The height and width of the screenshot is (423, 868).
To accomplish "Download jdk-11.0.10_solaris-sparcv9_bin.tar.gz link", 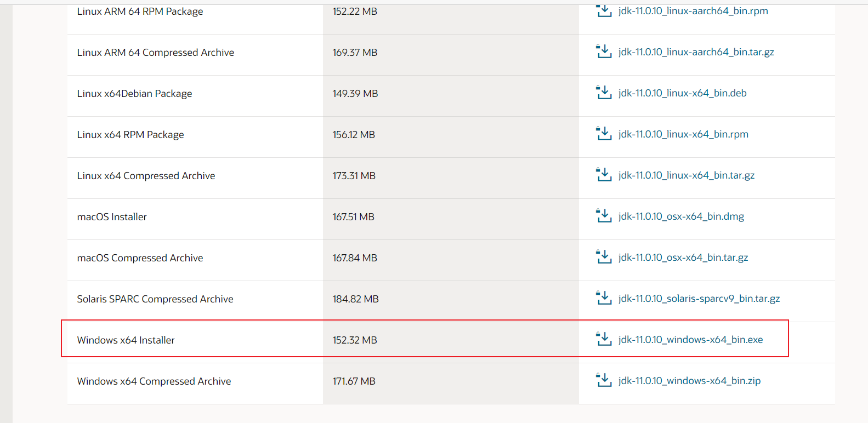I will 699,299.
